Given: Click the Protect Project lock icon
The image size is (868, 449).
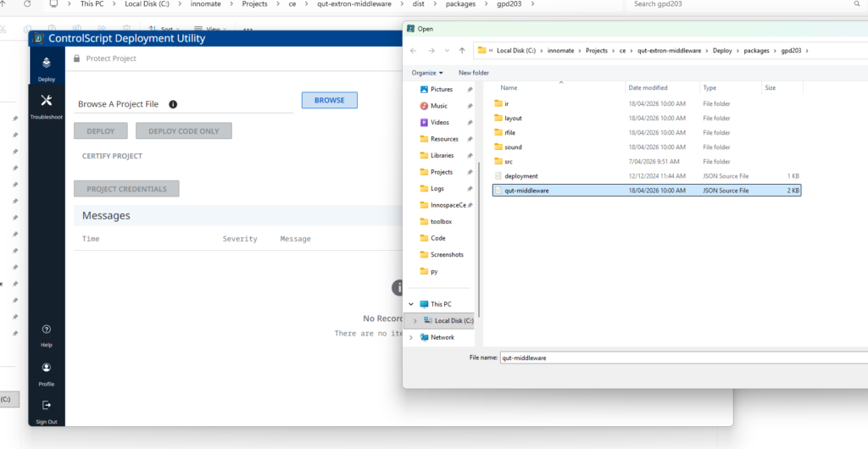Looking at the screenshot, I should [x=77, y=58].
